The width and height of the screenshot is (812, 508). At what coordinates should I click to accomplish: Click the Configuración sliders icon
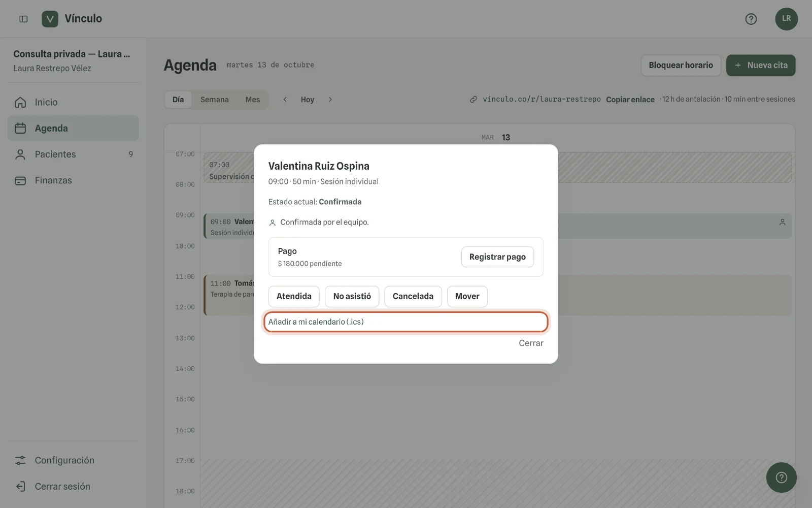tap(20, 460)
